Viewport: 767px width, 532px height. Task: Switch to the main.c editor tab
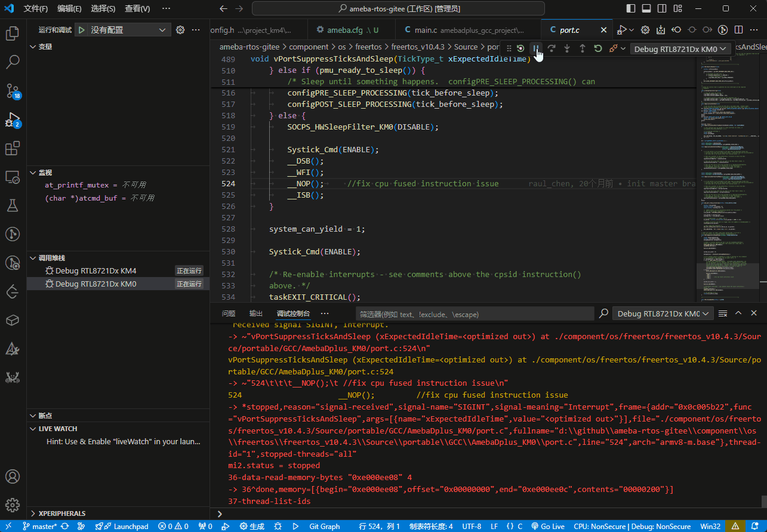click(x=426, y=30)
